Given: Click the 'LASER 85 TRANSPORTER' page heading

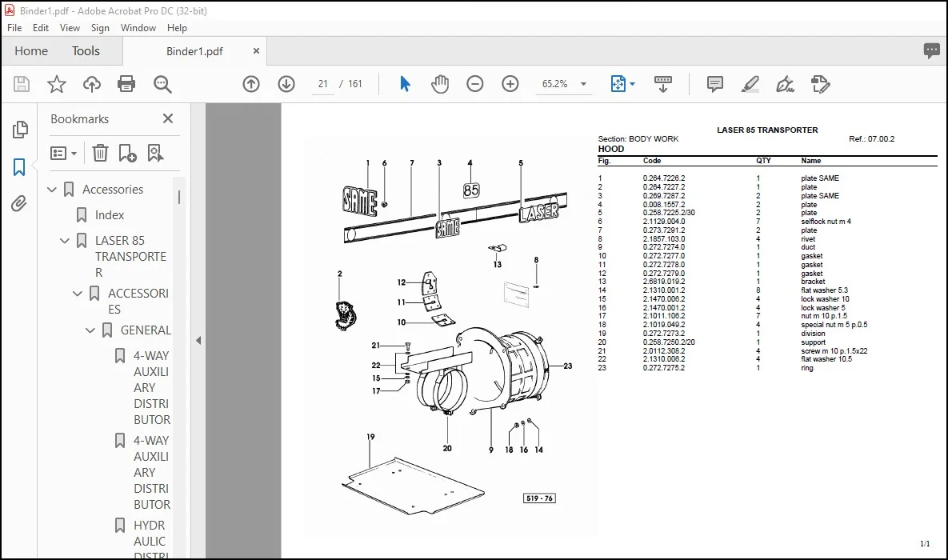Looking at the screenshot, I should tap(767, 130).
